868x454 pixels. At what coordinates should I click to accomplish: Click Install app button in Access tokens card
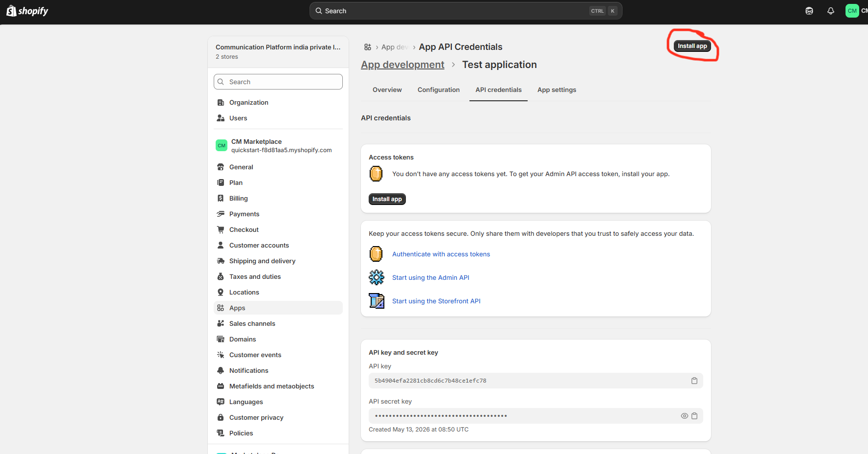pos(387,199)
